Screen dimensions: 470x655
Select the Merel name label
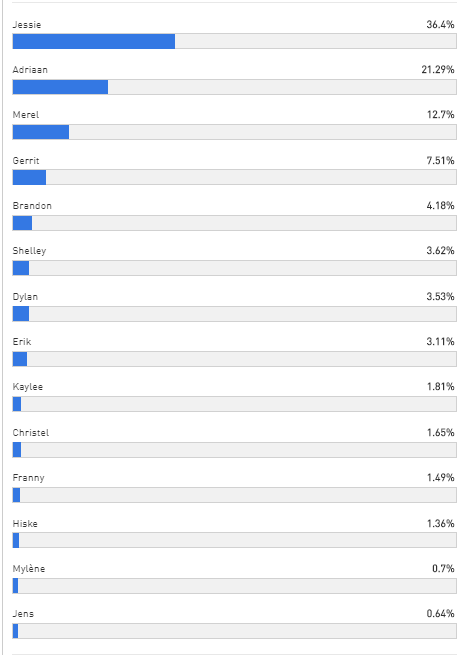click(26, 115)
